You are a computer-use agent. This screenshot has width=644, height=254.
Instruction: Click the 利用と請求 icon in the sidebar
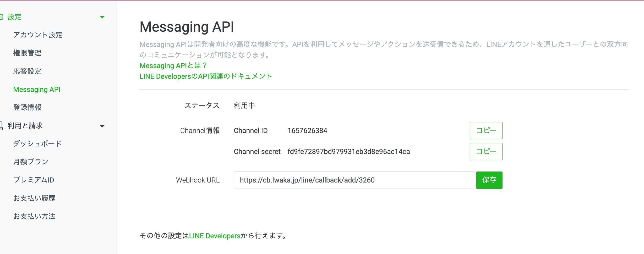point(1,126)
